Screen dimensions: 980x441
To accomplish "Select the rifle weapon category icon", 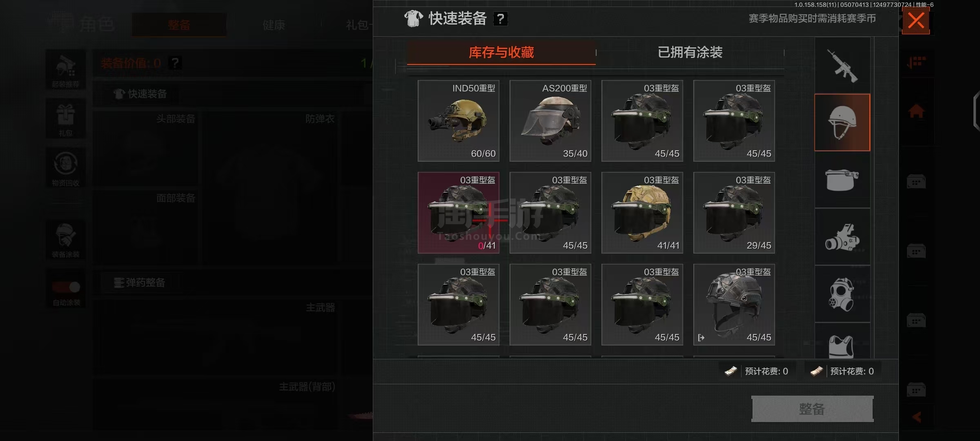I will 842,66.
